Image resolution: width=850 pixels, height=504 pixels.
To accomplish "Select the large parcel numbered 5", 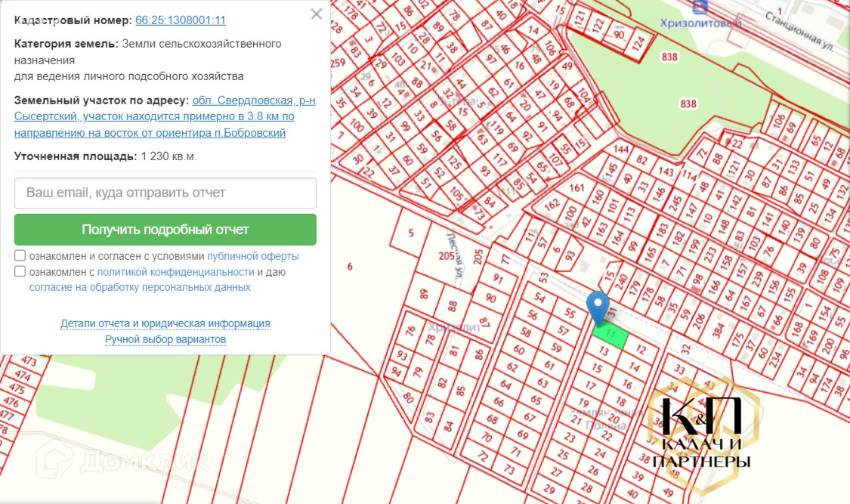I will [411, 233].
